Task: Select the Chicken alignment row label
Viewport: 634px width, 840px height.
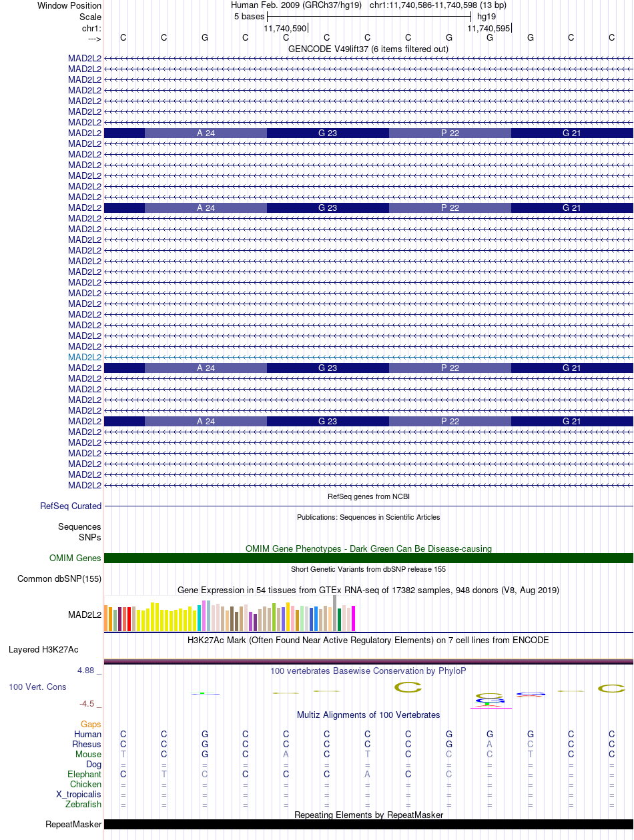Action: pos(86,784)
